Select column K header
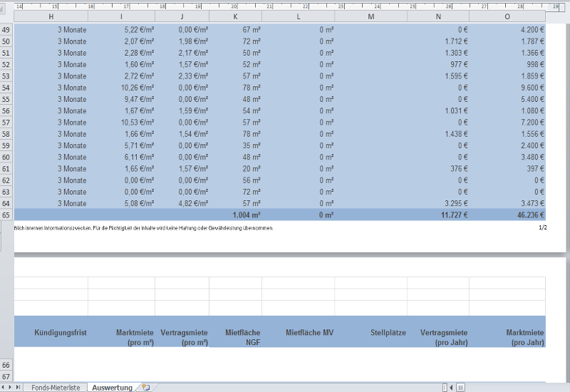Screen dimensions: 570x392 [236, 16]
